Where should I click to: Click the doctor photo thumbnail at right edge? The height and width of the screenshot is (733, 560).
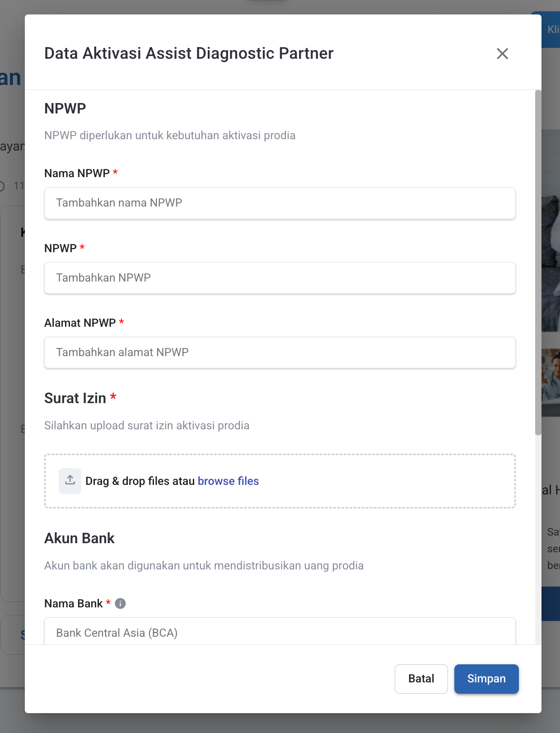tap(551, 382)
